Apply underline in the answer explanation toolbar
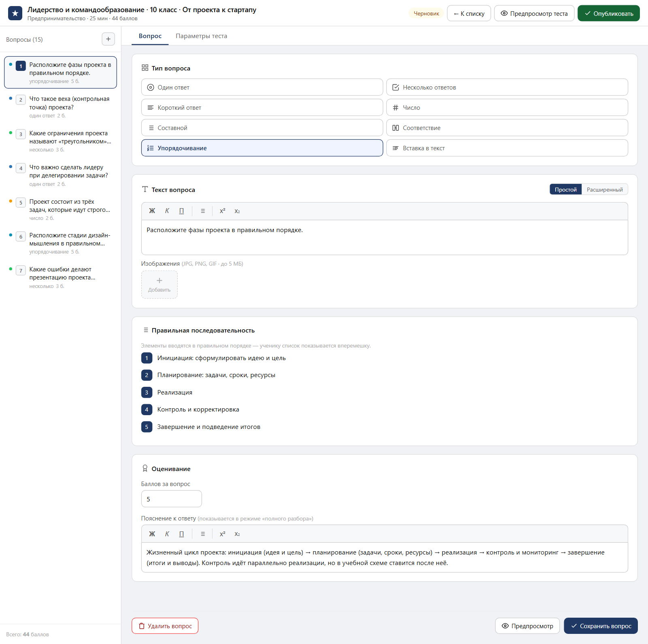This screenshot has width=648, height=644. [x=181, y=534]
